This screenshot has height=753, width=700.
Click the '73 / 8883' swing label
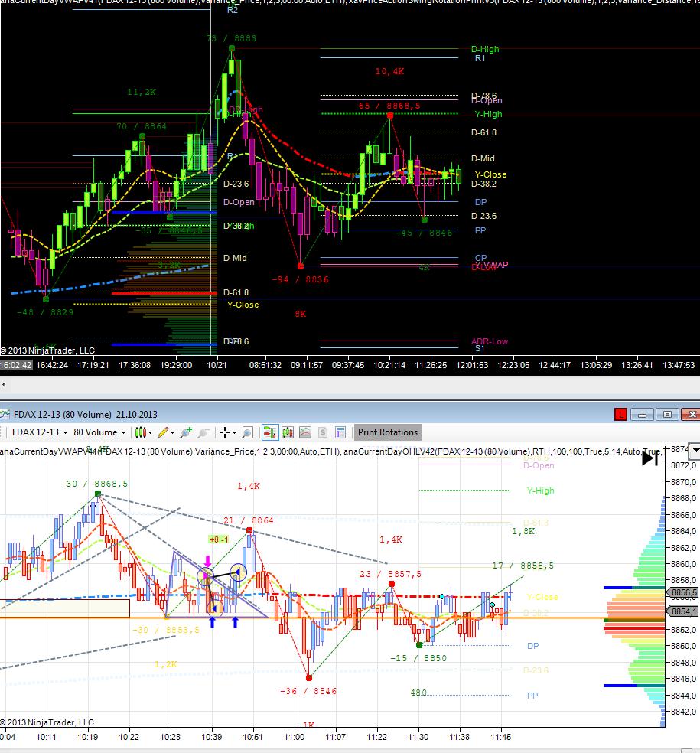231,38
